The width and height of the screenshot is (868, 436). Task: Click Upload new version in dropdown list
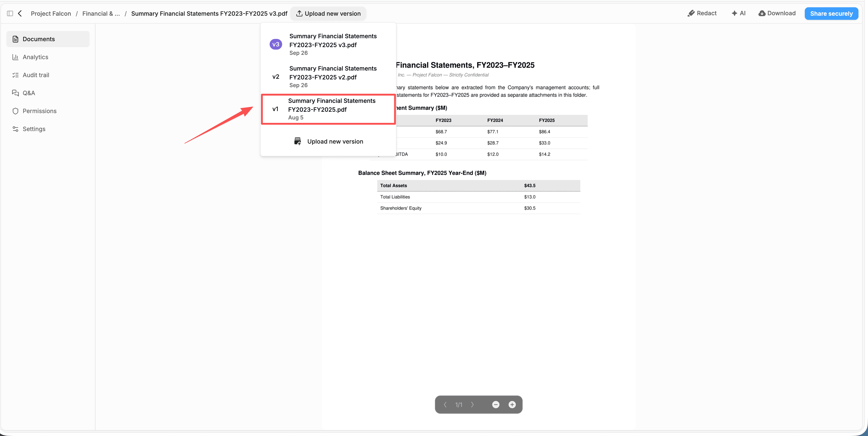pyautogui.click(x=328, y=141)
